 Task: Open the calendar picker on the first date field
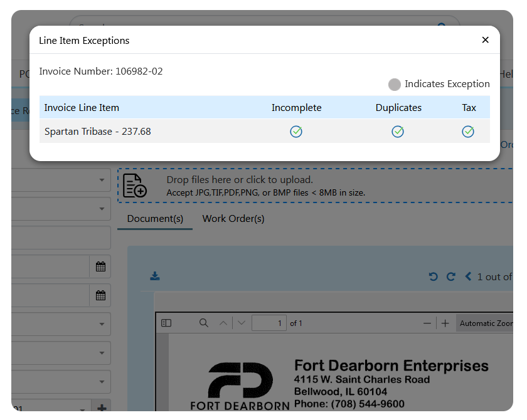pyautogui.click(x=100, y=266)
